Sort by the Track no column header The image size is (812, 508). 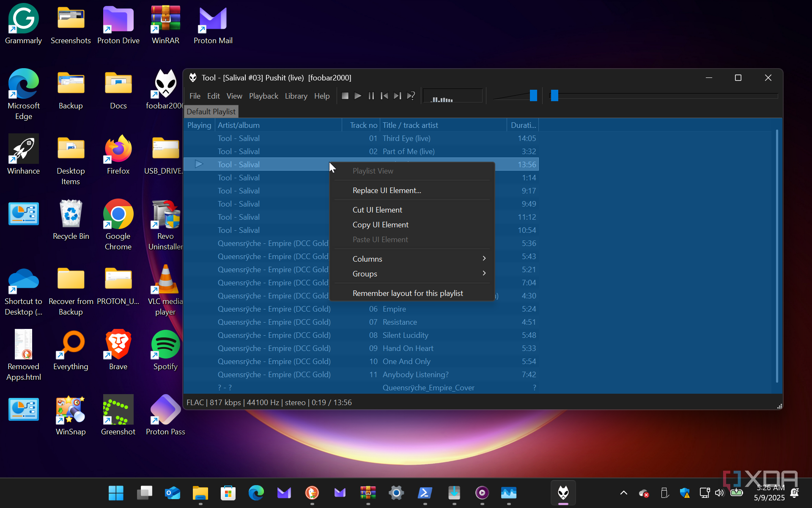coord(361,125)
